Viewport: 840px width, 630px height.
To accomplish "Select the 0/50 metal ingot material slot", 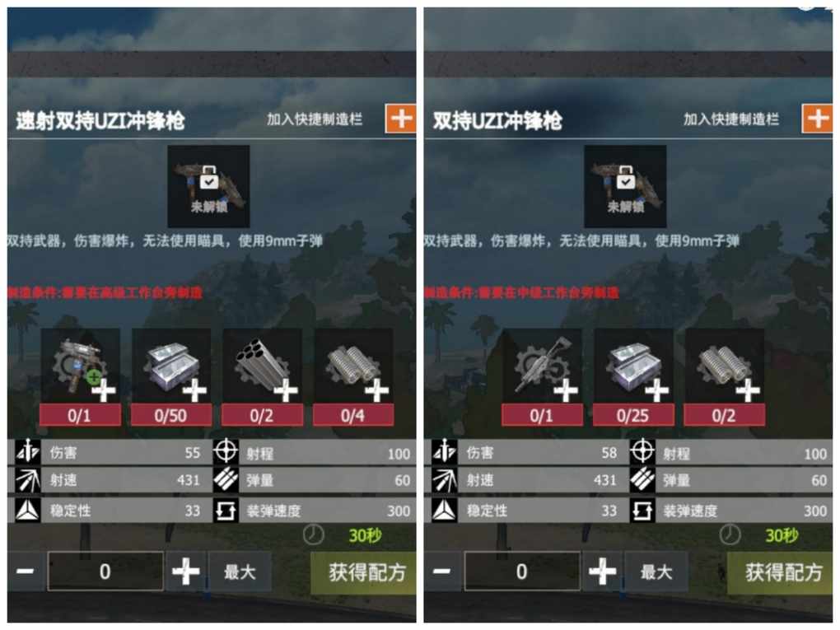I will [171, 377].
